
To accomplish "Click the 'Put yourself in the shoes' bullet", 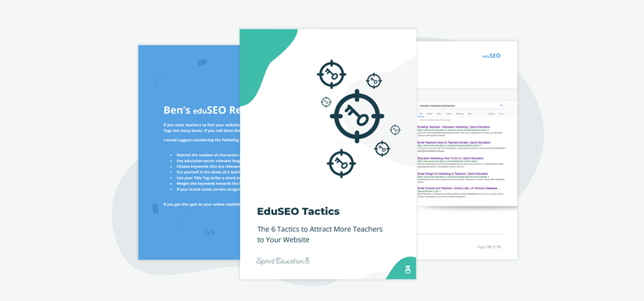I will pos(208,173).
